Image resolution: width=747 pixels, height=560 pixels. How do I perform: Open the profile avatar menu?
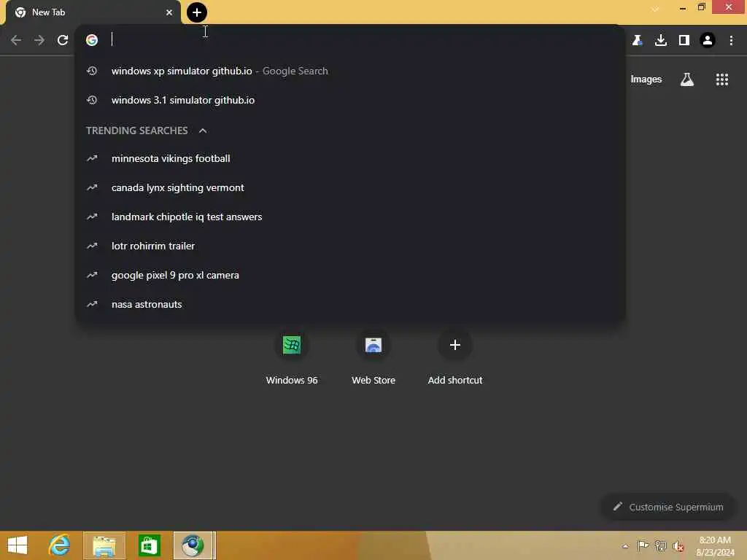click(708, 40)
